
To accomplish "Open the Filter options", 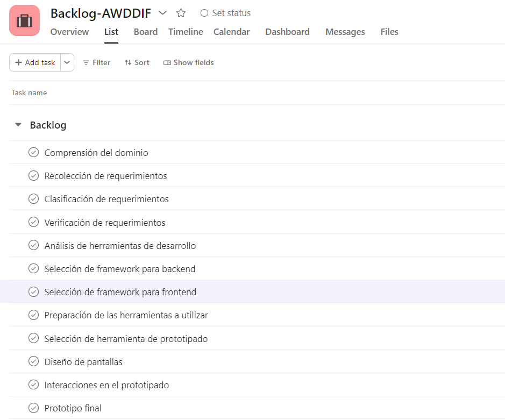I will pos(96,62).
